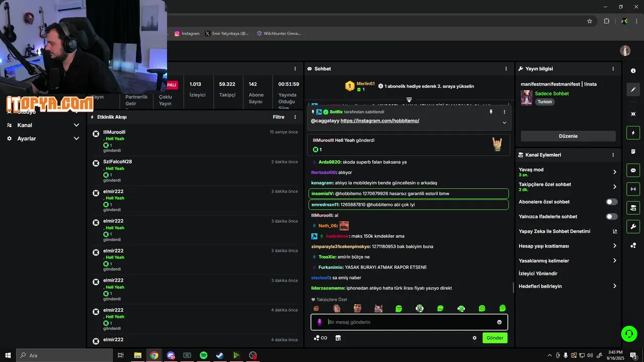
Task: Unpin the BotRix pinned message
Action: click(491, 112)
